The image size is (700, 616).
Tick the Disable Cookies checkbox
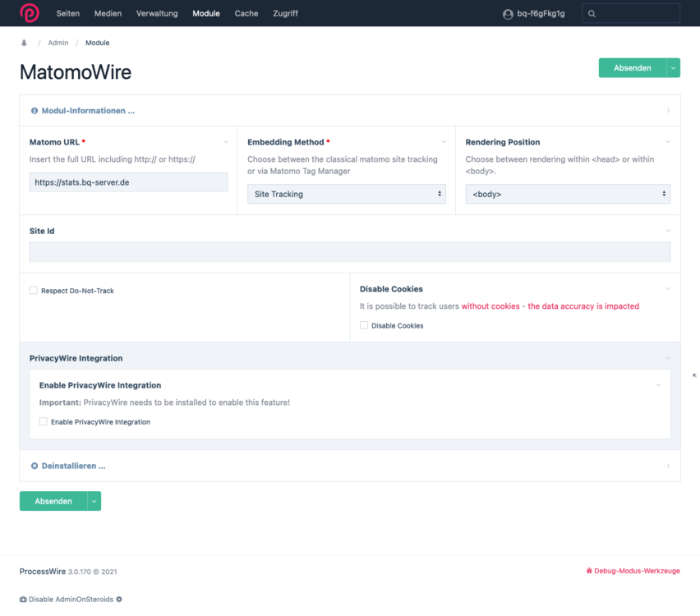click(364, 326)
